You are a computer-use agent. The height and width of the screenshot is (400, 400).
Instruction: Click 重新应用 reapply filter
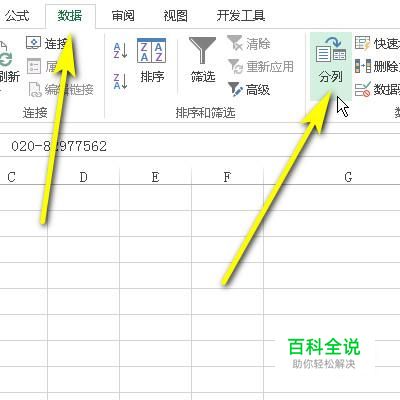coord(261,66)
